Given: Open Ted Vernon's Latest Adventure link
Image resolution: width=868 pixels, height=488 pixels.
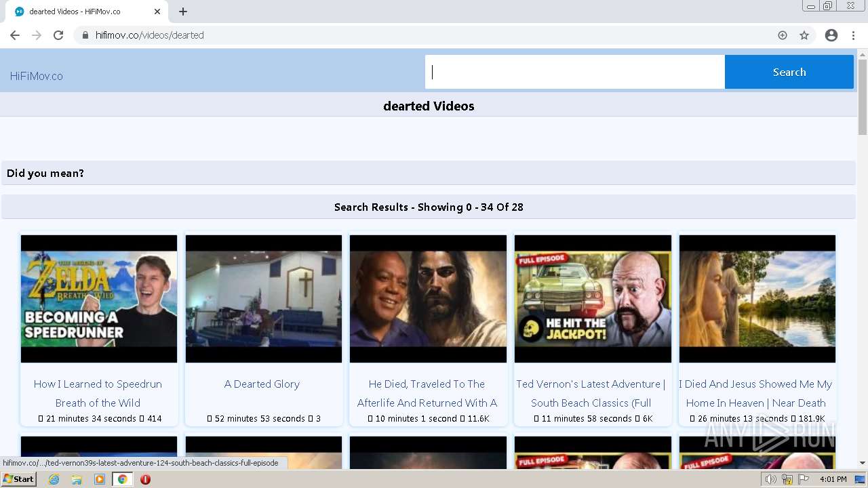Looking at the screenshot, I should pyautogui.click(x=591, y=393).
